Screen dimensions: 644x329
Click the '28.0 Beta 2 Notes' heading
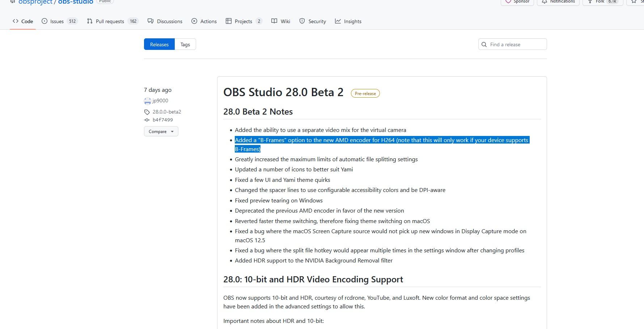(258, 111)
